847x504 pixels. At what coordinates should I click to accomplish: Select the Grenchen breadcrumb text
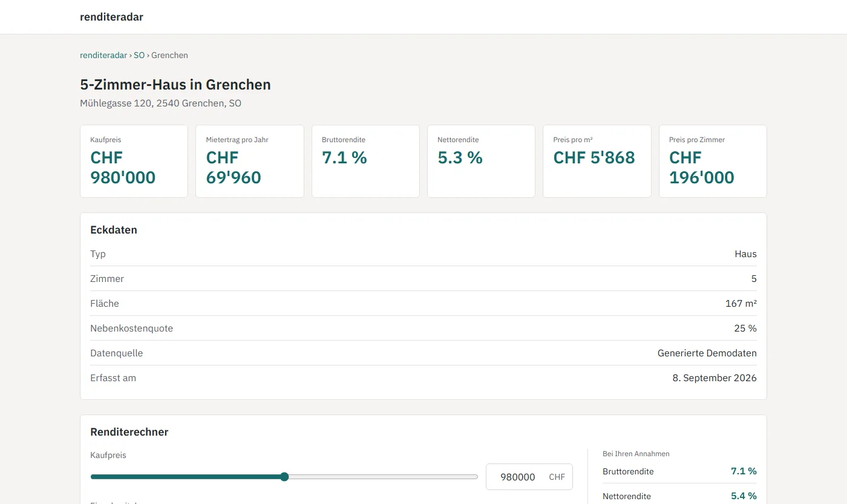click(x=169, y=55)
